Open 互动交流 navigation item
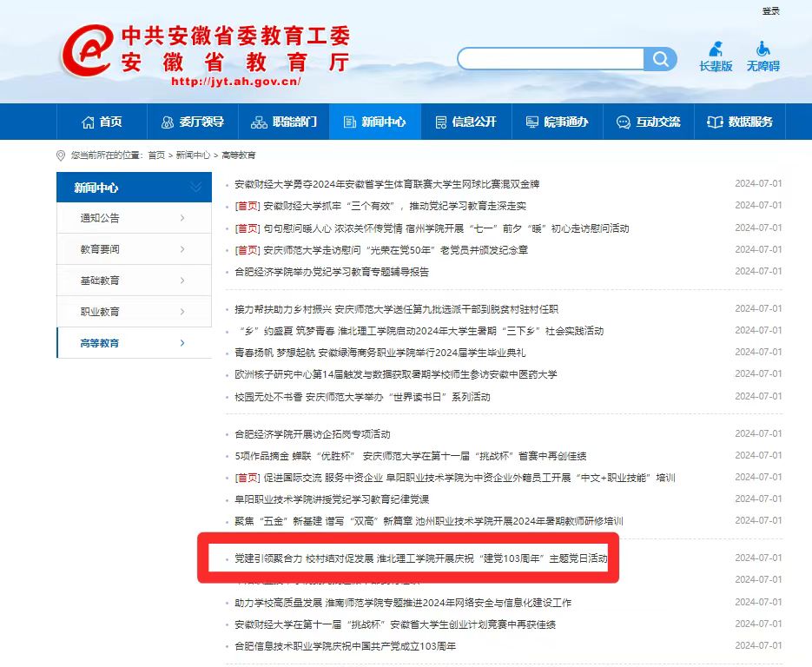 pyautogui.click(x=648, y=122)
